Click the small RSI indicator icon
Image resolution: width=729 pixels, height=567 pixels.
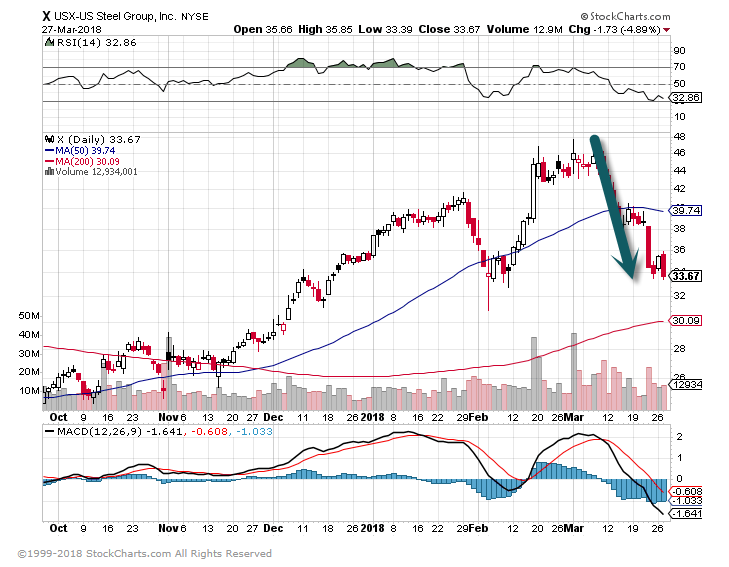(x=49, y=42)
